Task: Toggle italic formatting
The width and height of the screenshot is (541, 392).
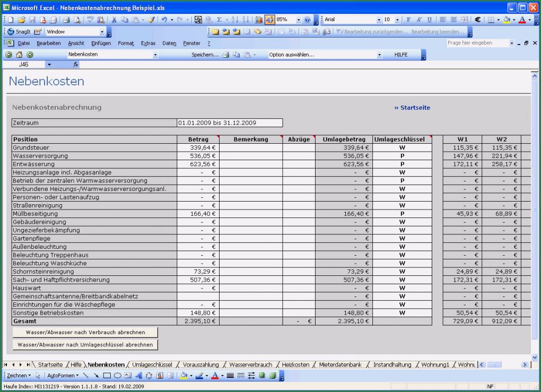Action: tap(419, 20)
